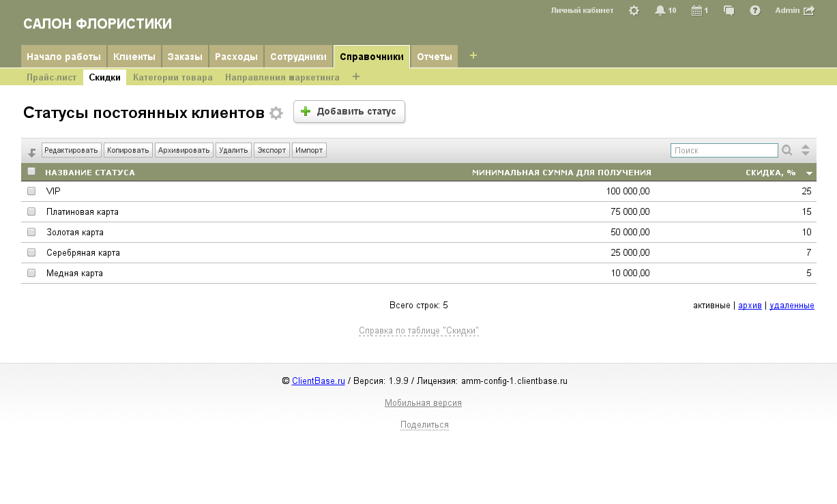
Task: Switch to the Заказы tab
Action: (x=185, y=57)
